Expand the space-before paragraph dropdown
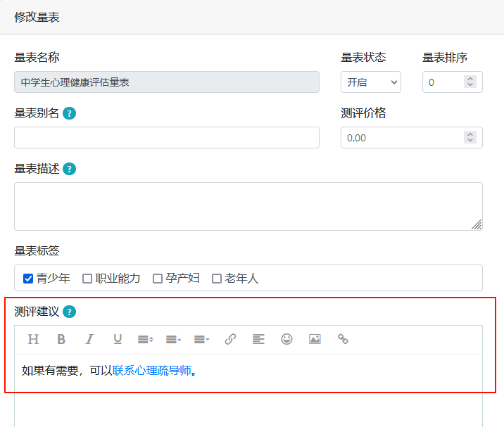The image size is (504, 427). [174, 339]
